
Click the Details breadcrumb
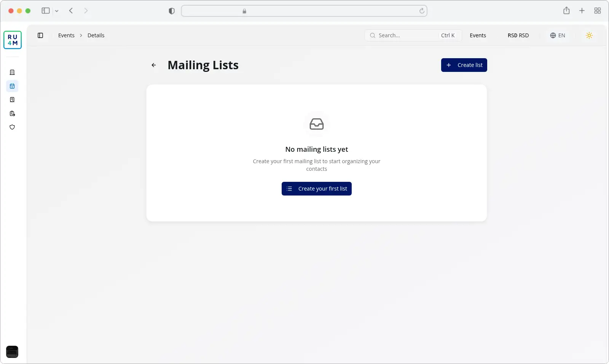[x=96, y=35]
